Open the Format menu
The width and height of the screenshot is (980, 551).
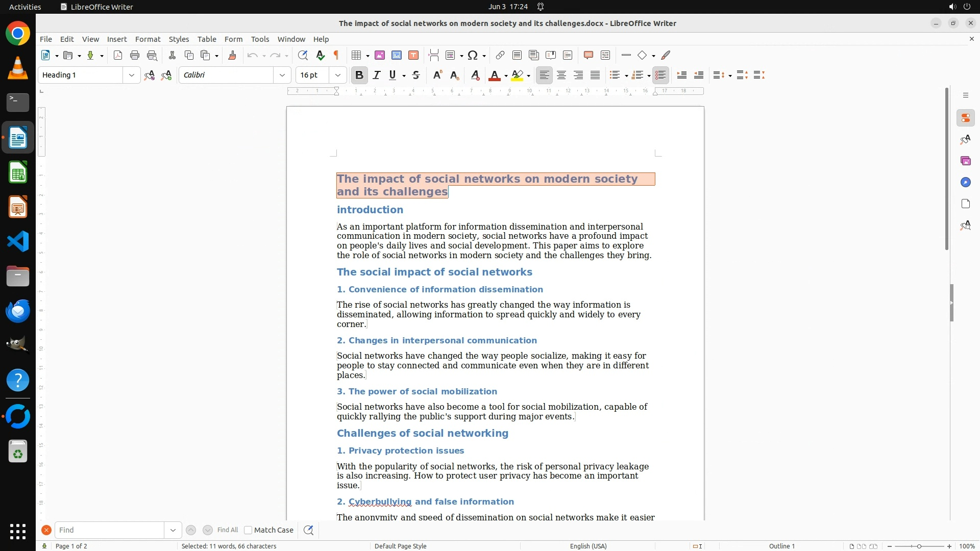(x=148, y=39)
